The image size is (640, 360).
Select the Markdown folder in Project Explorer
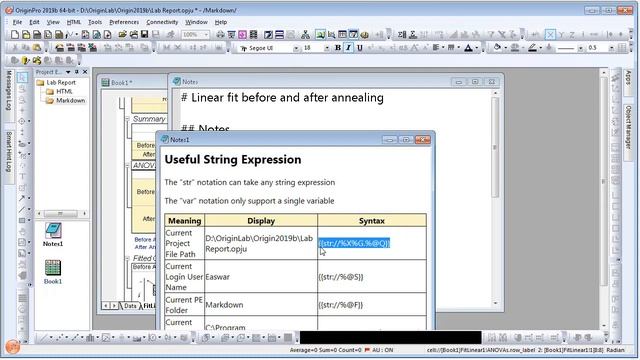tap(70, 100)
